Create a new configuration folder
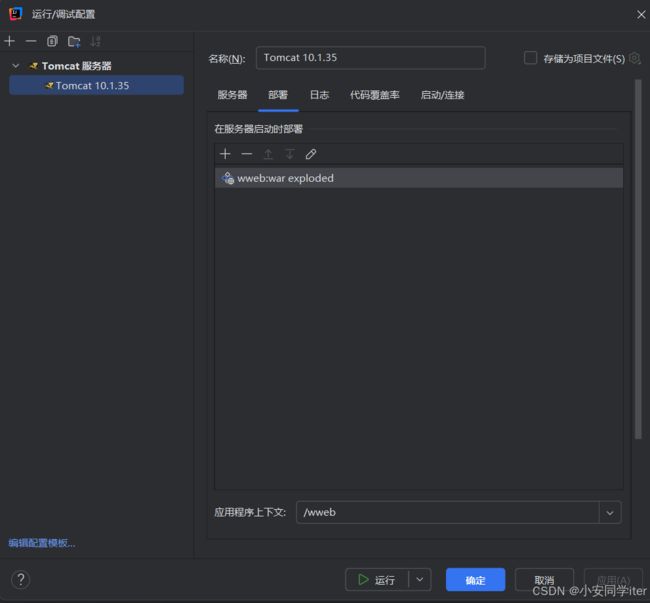 click(74, 41)
